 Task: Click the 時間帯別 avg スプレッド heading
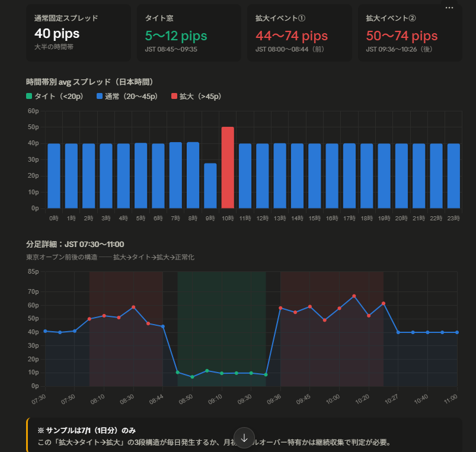[x=91, y=82]
